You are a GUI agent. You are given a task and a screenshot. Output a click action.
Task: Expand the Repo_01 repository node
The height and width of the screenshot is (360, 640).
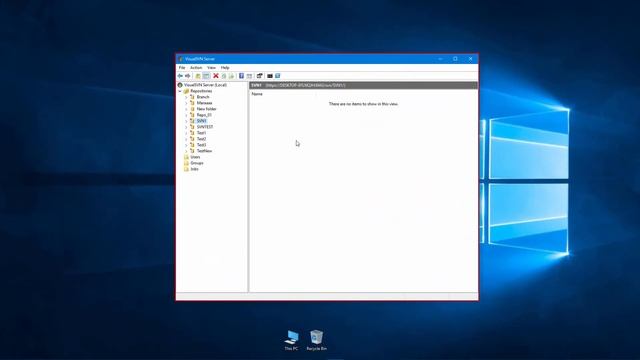tap(186, 115)
